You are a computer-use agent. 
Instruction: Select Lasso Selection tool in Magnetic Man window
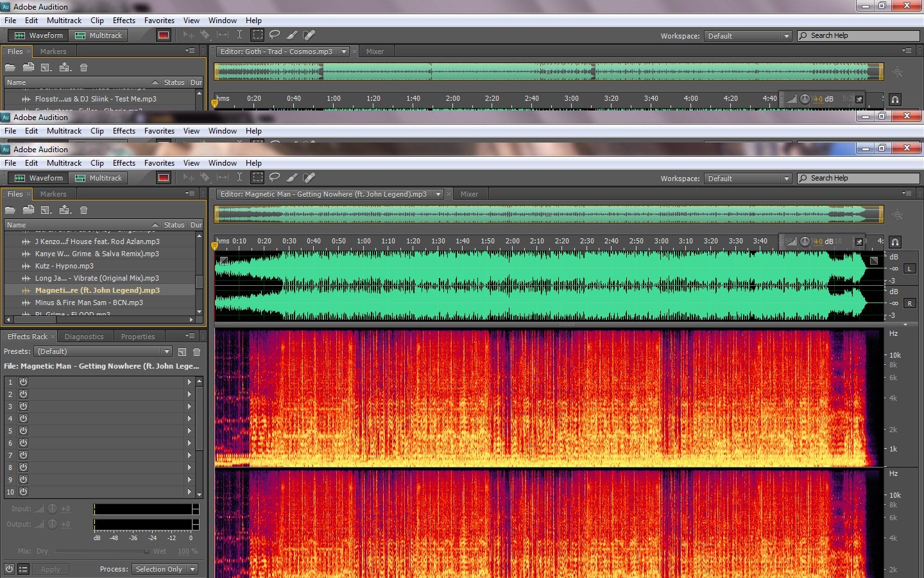(275, 178)
